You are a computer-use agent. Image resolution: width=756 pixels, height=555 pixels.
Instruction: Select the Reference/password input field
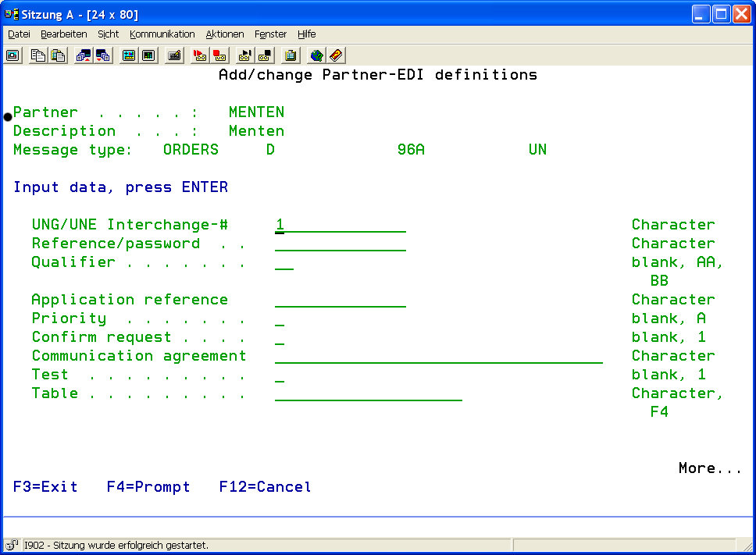(x=340, y=244)
